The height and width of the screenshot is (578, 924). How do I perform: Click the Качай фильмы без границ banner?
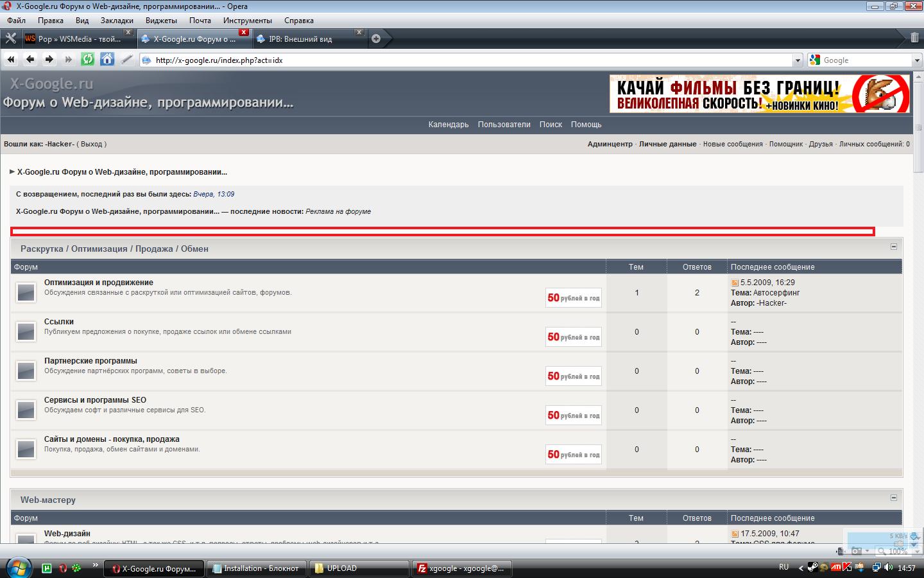[x=760, y=94]
